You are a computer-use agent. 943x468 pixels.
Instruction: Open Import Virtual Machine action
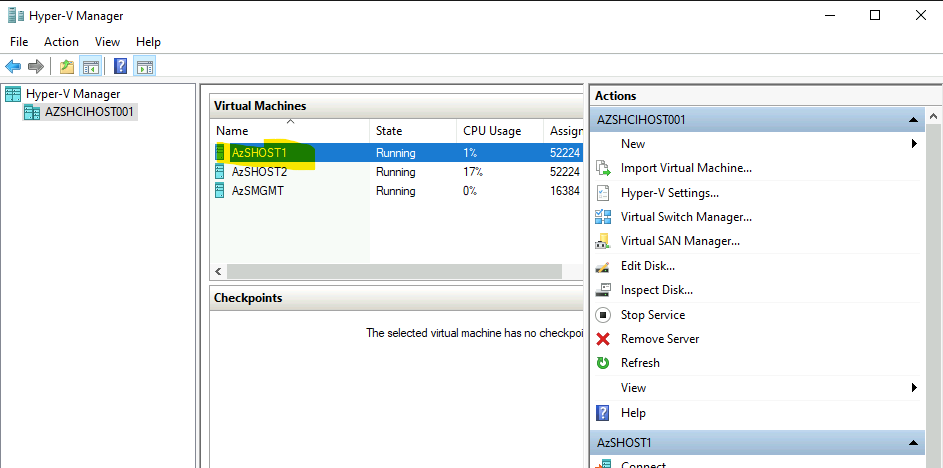click(x=686, y=168)
